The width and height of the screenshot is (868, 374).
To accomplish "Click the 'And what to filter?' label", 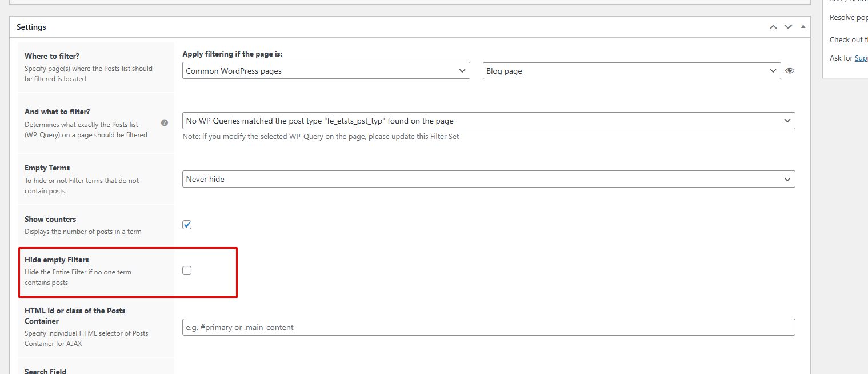I will pos(57,112).
